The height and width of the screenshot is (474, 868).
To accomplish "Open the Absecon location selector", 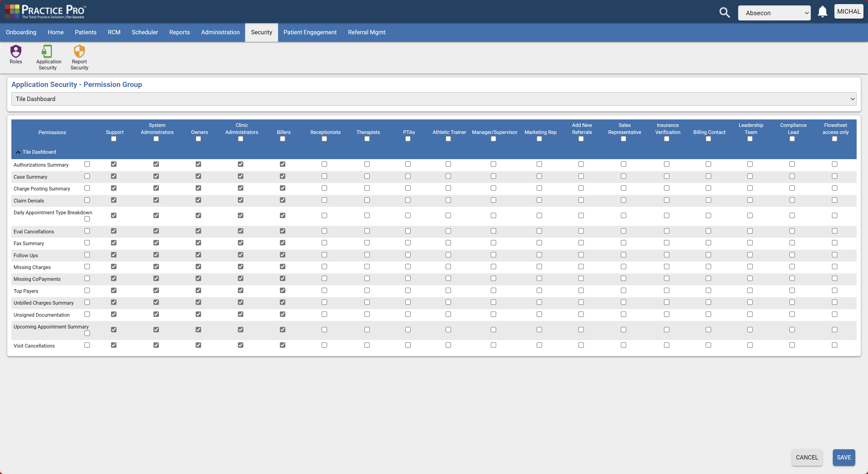I will point(774,13).
